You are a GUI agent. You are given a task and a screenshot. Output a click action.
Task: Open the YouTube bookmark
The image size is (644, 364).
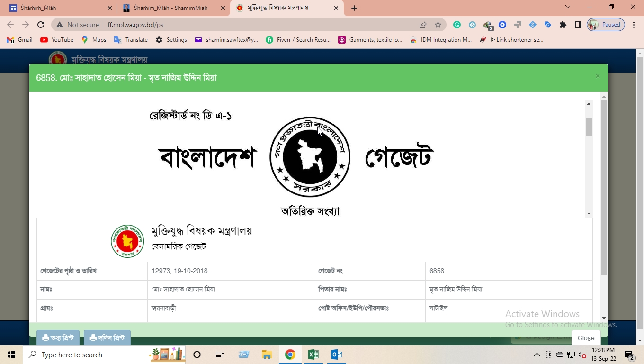click(57, 40)
